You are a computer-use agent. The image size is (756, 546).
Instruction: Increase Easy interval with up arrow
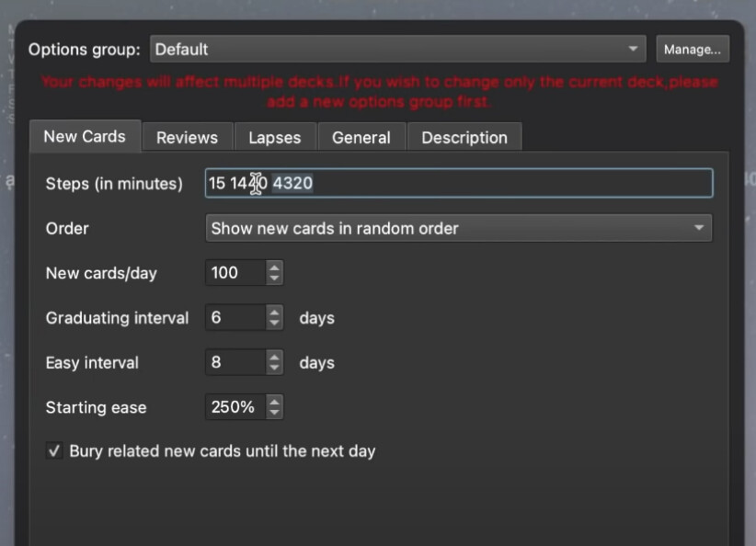(274, 357)
